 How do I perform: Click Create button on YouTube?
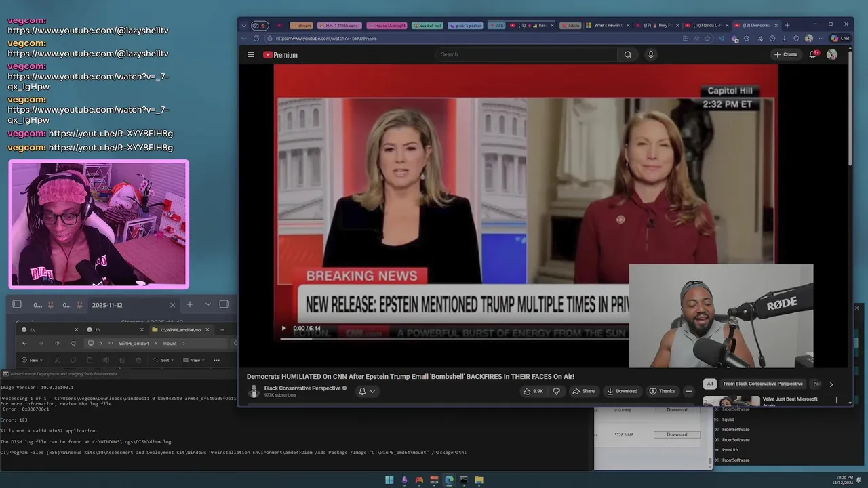(x=786, y=54)
